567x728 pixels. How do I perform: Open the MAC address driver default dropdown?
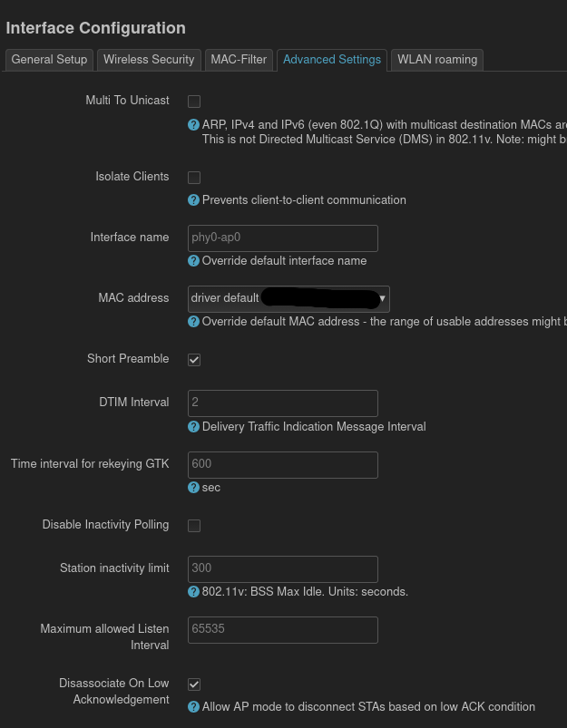288,298
